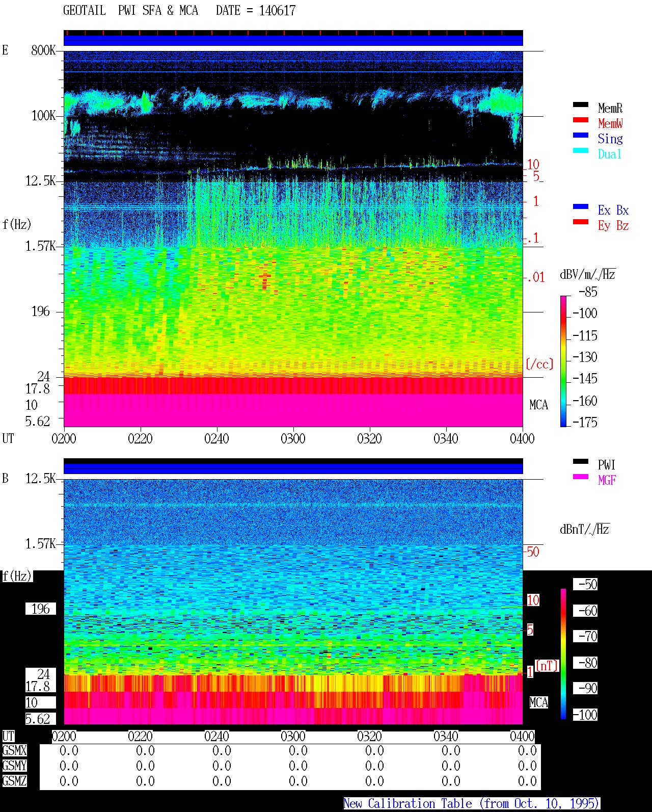The width and height of the screenshot is (652, 812).
Task: Click the dBnT color scale bar
Action: [x=563, y=654]
